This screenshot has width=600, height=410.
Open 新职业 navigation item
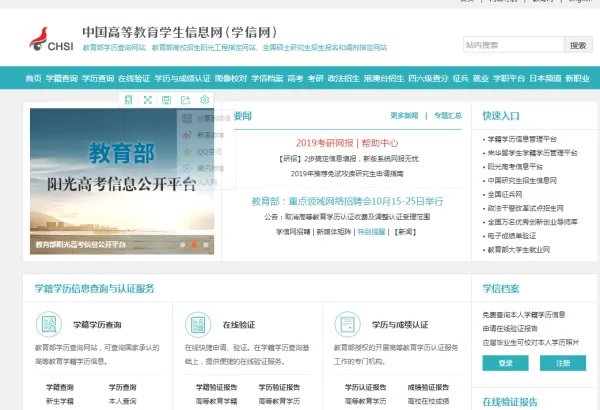[x=577, y=78]
